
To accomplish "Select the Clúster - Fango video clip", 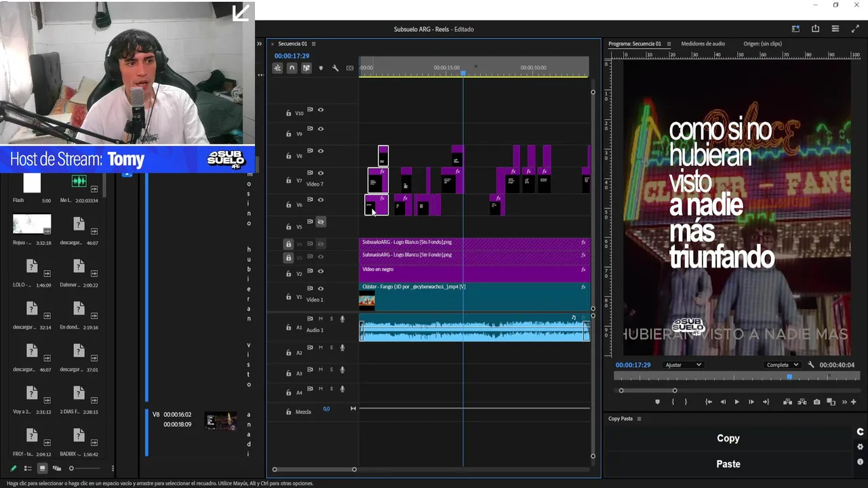I will (x=475, y=296).
